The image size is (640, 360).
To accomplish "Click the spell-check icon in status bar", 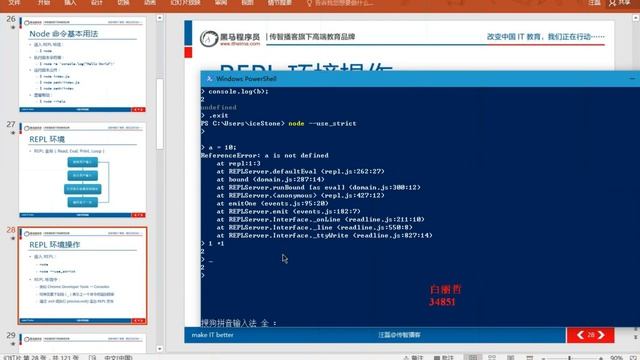I will pyautogui.click(x=92, y=358).
